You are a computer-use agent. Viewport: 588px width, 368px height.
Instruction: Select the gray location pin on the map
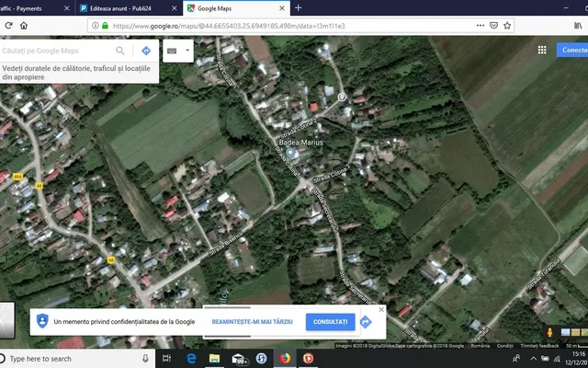(x=342, y=97)
